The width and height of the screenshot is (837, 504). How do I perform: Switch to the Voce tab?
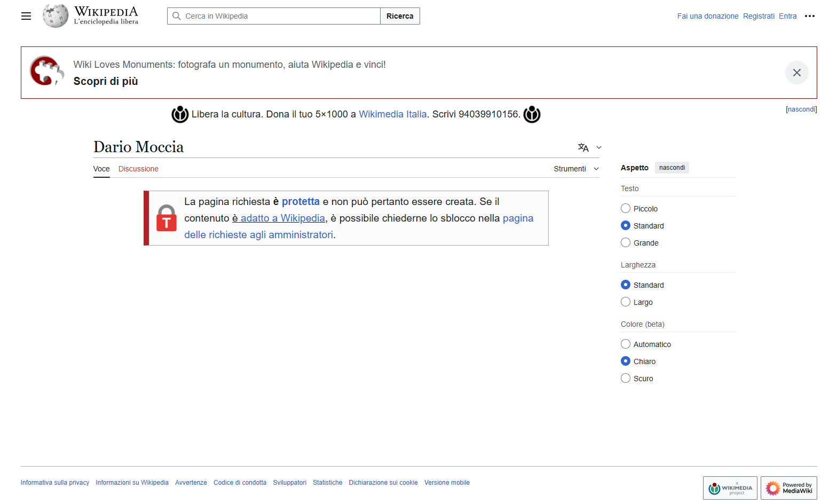[x=101, y=169]
